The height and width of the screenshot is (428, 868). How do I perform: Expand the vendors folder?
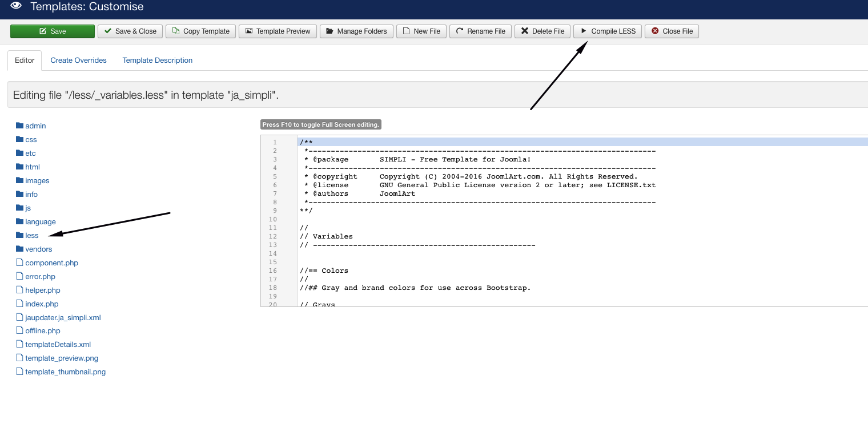(38, 249)
